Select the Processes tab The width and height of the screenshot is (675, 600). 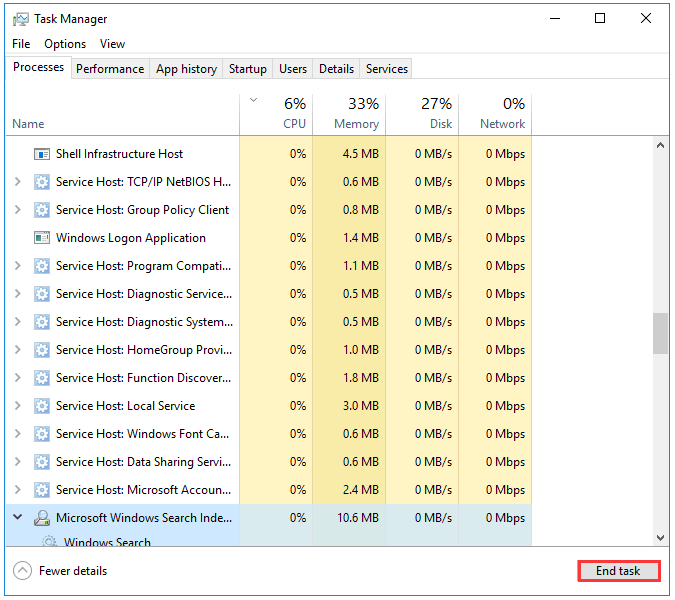click(x=38, y=67)
